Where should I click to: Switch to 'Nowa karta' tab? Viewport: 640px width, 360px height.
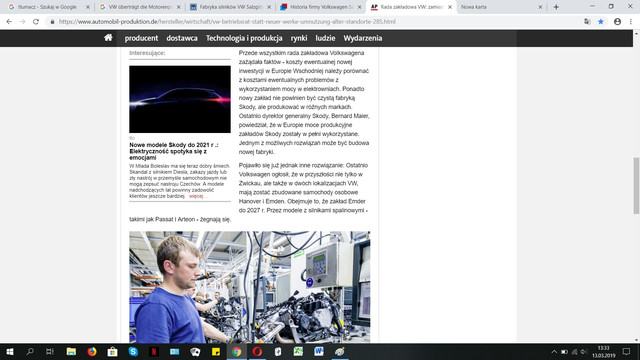(473, 7)
